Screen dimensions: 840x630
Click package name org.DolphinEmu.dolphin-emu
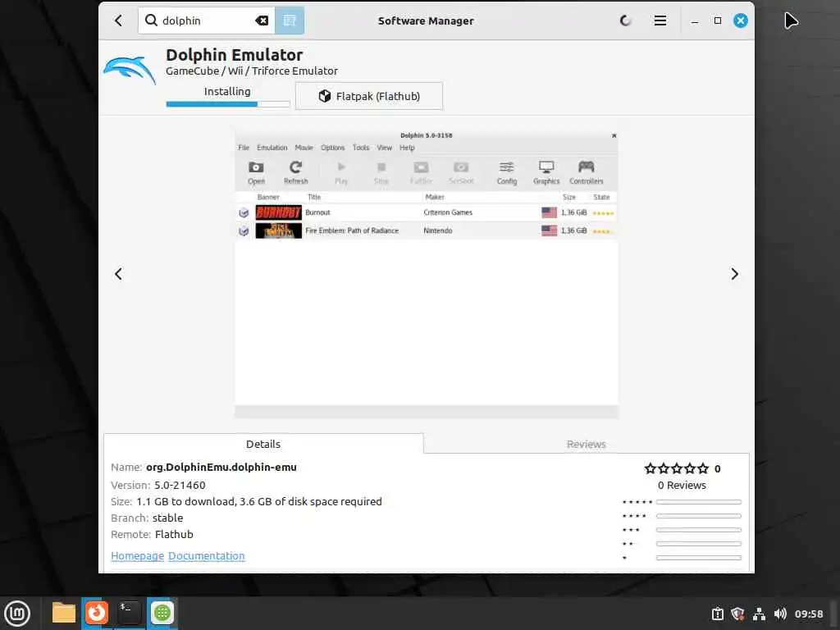pyautogui.click(x=221, y=467)
